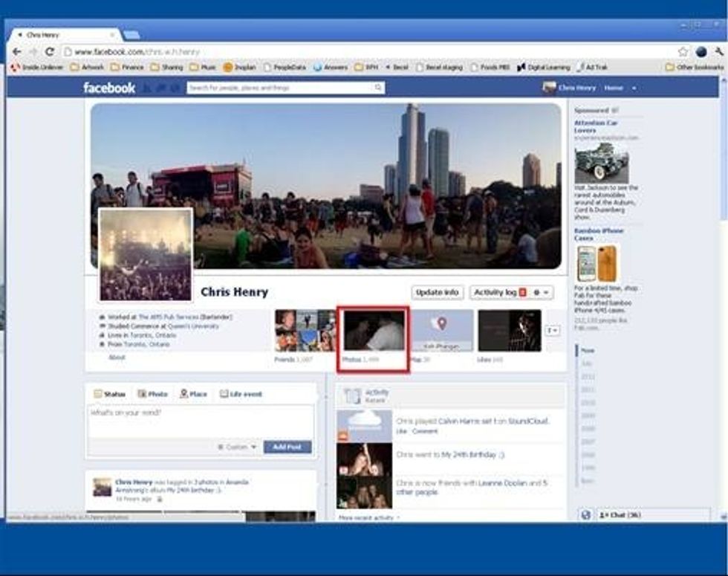Open the Attention Car Lovers ad title
Viewport: 728px width, 576px height.
coord(596,126)
